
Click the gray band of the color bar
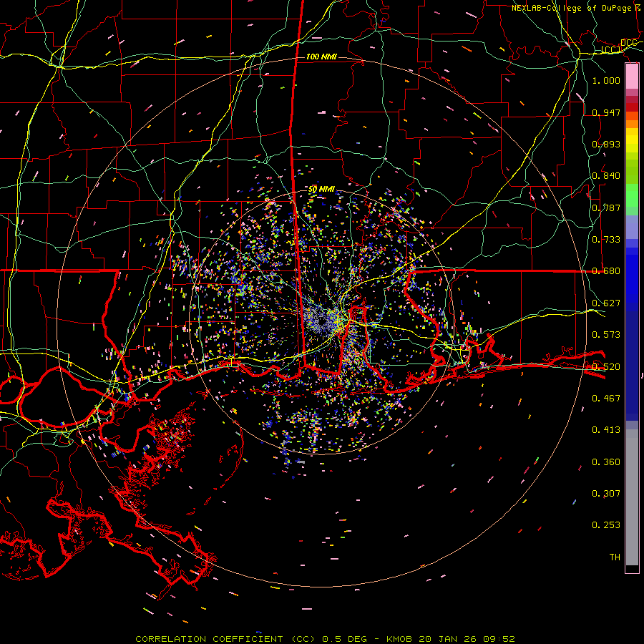(632, 497)
